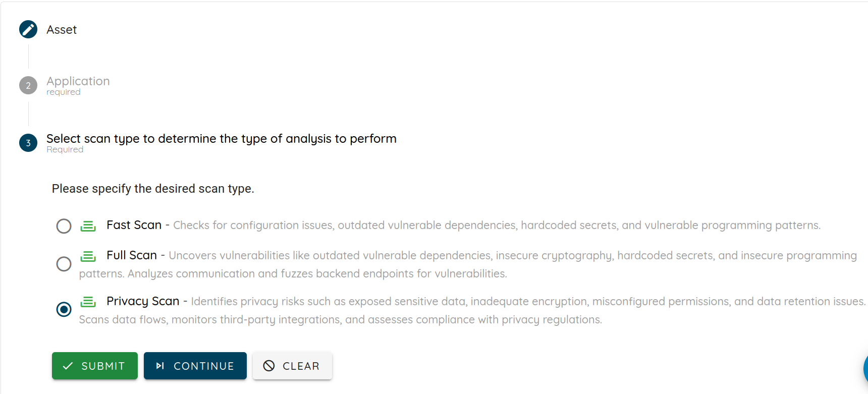
Task: Click the green icon beside Fast Scan
Action: click(88, 226)
